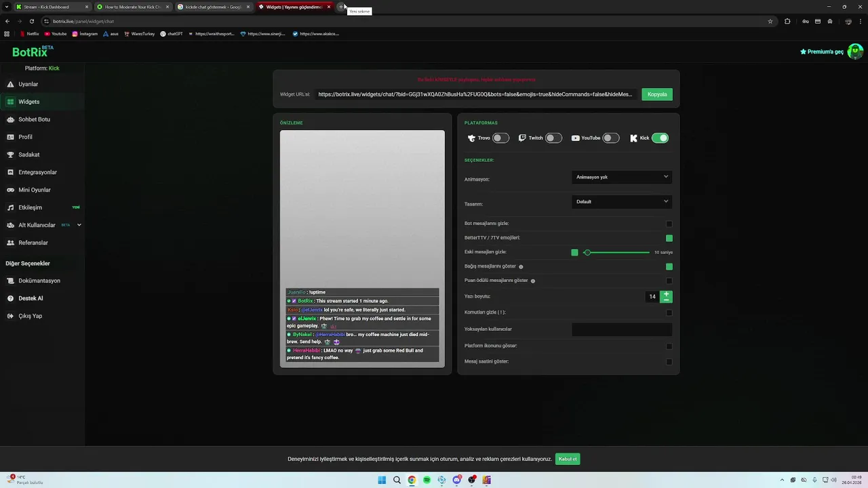Reload the page with the browser refresh icon
Image resolution: width=868 pixels, height=488 pixels.
(32, 21)
